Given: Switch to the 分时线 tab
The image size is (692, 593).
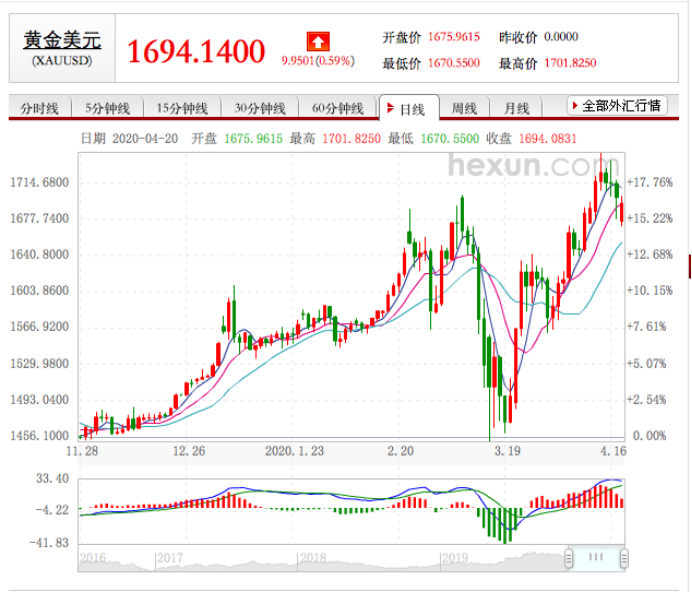Looking at the screenshot, I should point(40,108).
